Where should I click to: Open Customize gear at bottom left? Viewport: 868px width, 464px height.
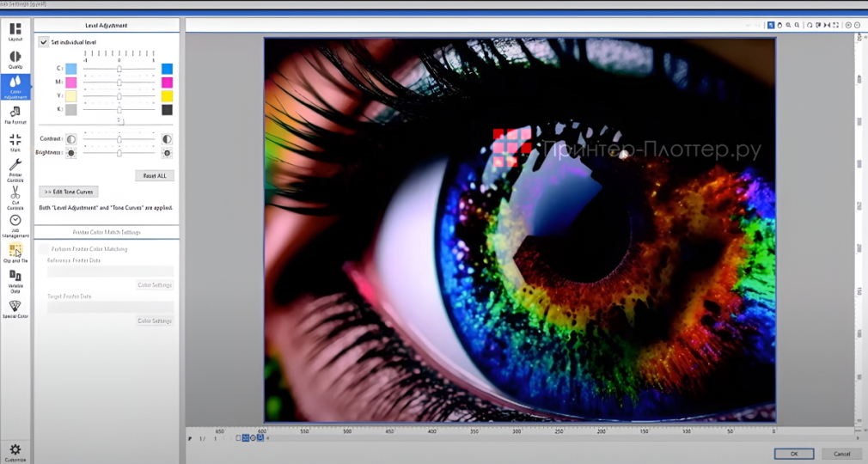coord(15,451)
